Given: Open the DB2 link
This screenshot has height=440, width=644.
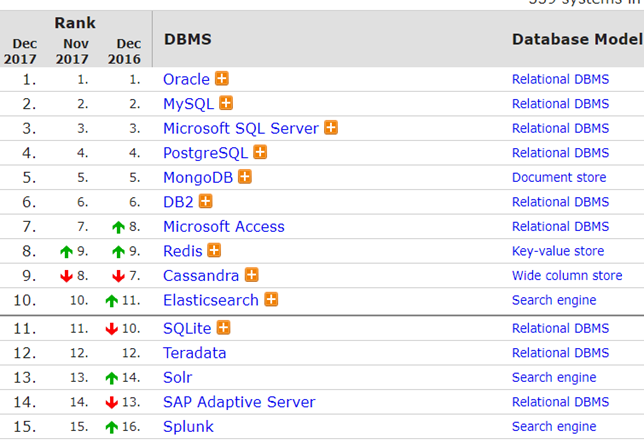Looking at the screenshot, I should click(x=178, y=202).
